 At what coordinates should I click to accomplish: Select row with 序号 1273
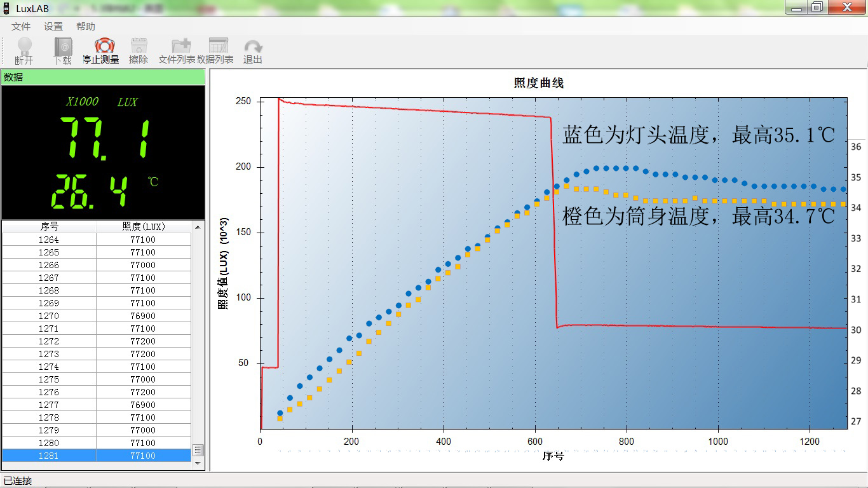(x=97, y=354)
